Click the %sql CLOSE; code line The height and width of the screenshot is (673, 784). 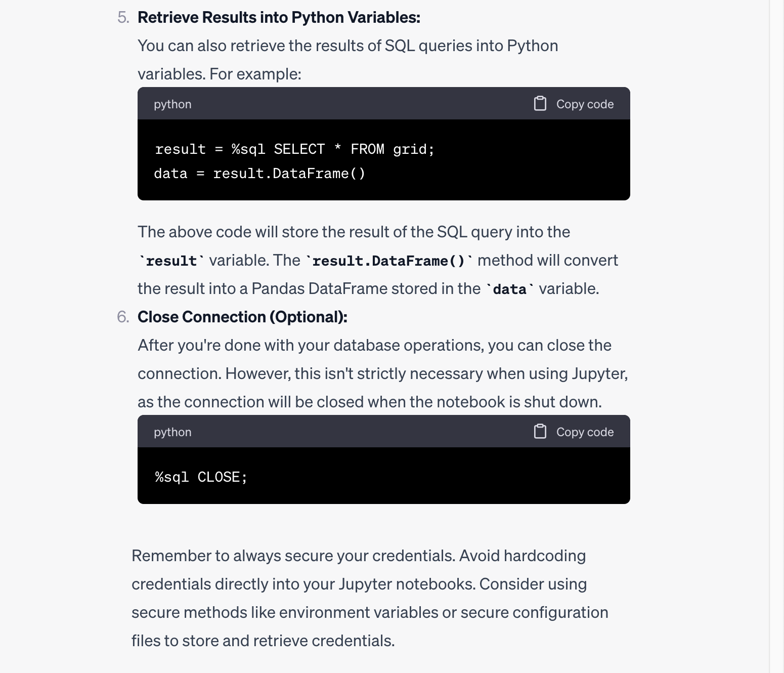[x=201, y=476]
